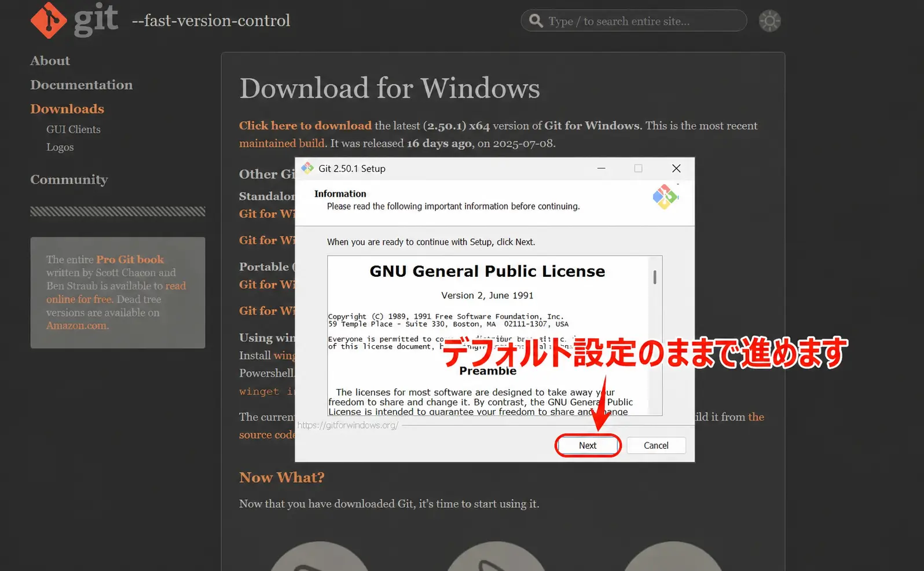Focus the site search field
This screenshot has width=924, height=571.
pos(633,21)
